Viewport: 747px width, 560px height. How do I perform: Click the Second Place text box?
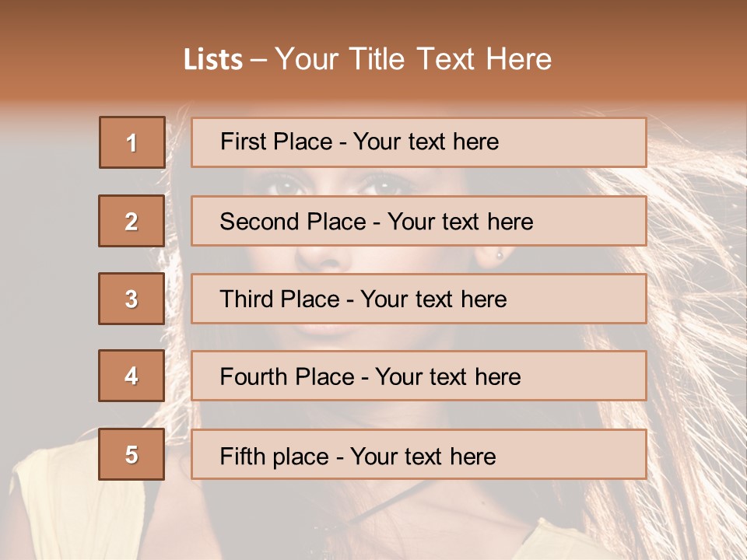click(419, 221)
